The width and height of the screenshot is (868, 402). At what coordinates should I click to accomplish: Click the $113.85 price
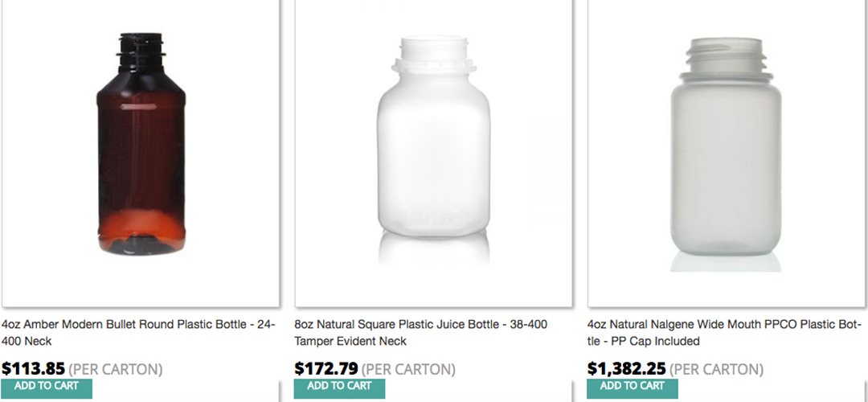click(x=33, y=369)
